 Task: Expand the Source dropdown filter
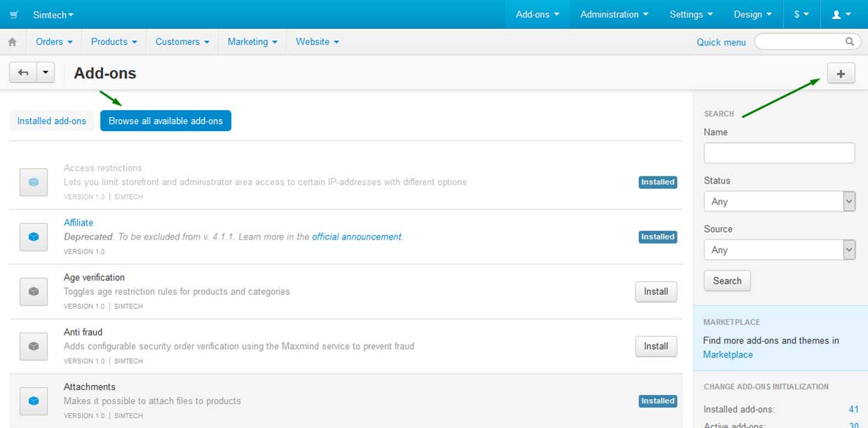click(779, 250)
